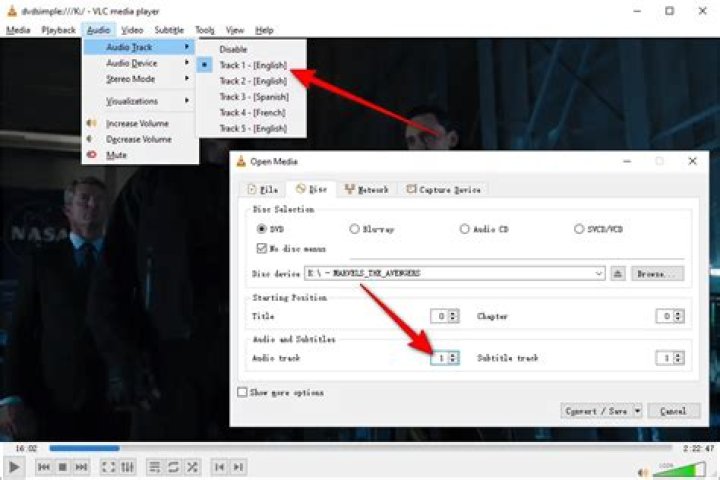This screenshot has height=480, width=720.
Task: Toggle the loop playback icon
Action: point(174,467)
